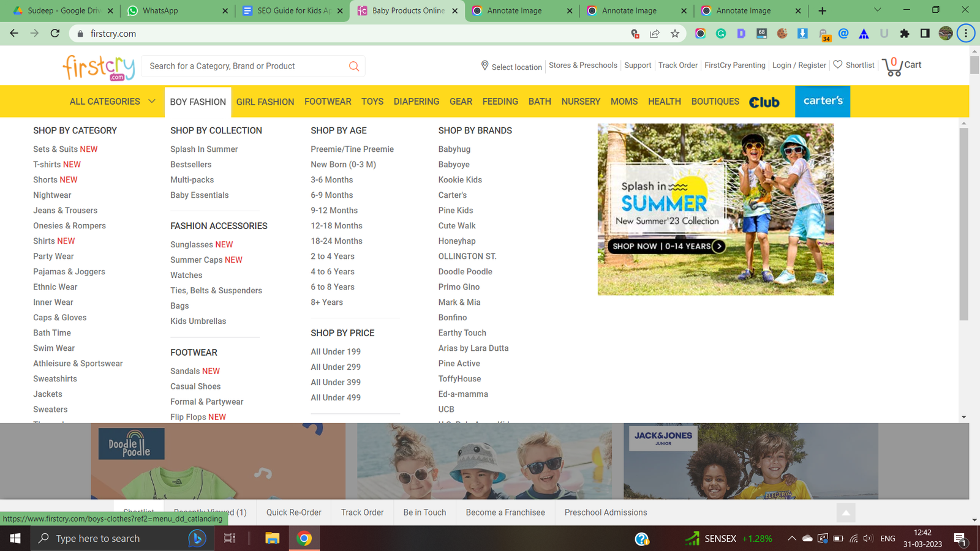980x551 pixels.
Task: Close the WhatsApp tab
Action: [x=225, y=10]
